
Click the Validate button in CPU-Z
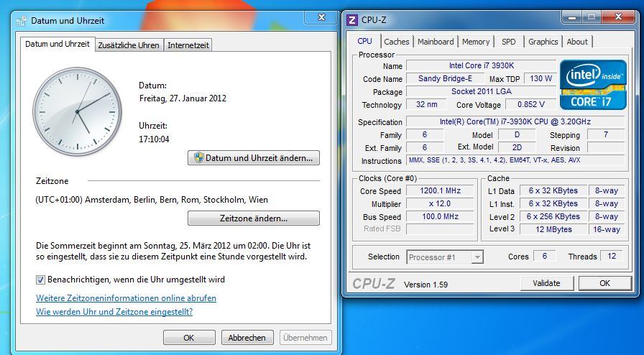[547, 283]
